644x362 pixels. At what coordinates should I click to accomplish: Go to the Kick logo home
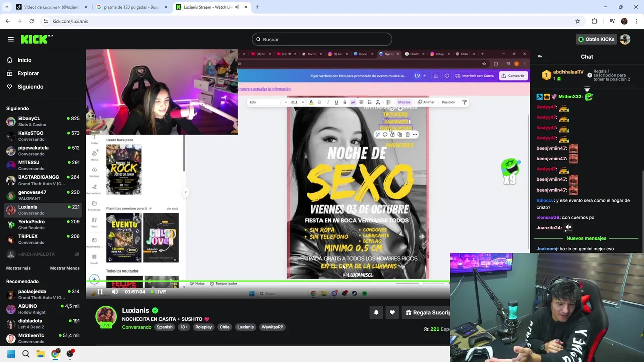click(x=36, y=39)
